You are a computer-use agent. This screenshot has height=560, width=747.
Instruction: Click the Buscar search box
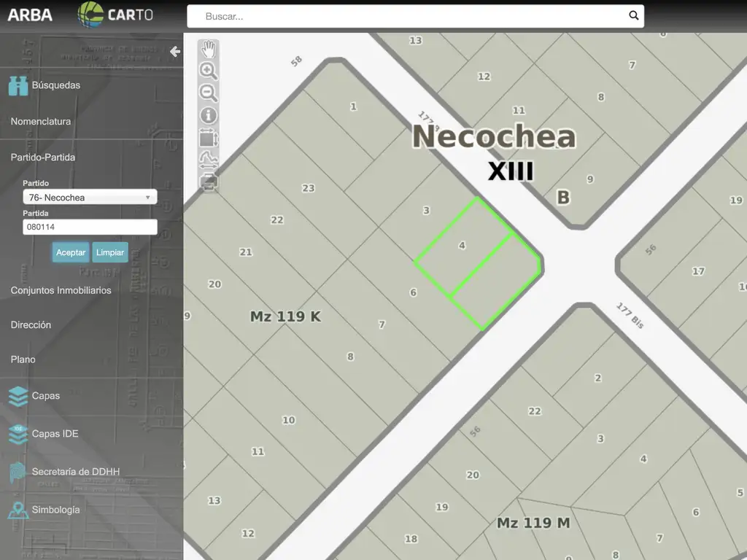pos(409,16)
